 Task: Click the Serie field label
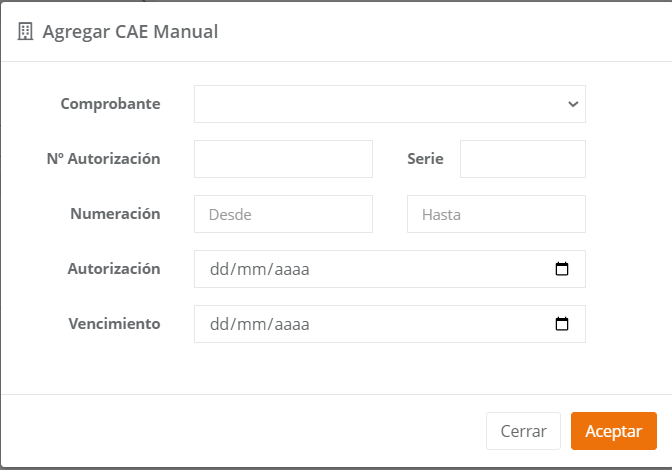click(425, 159)
